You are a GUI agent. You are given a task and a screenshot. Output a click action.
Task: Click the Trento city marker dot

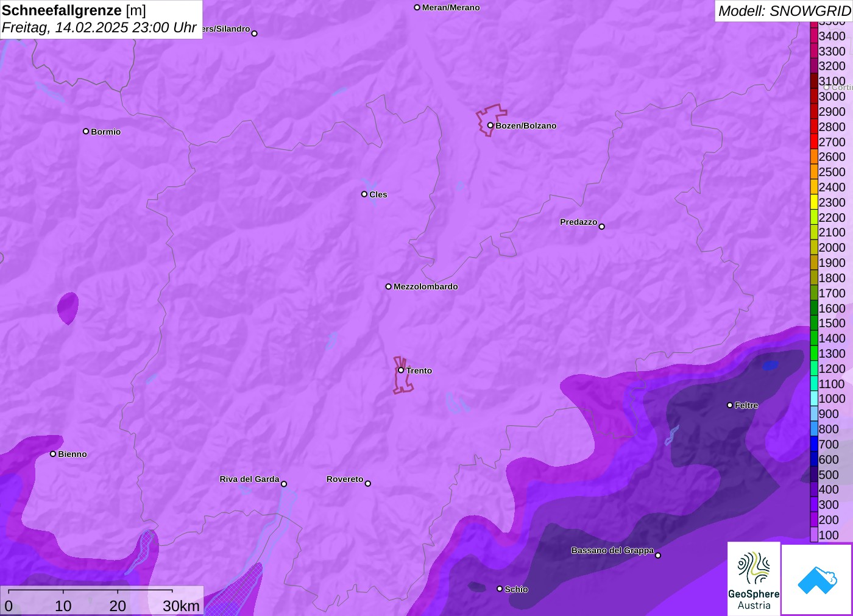point(401,370)
